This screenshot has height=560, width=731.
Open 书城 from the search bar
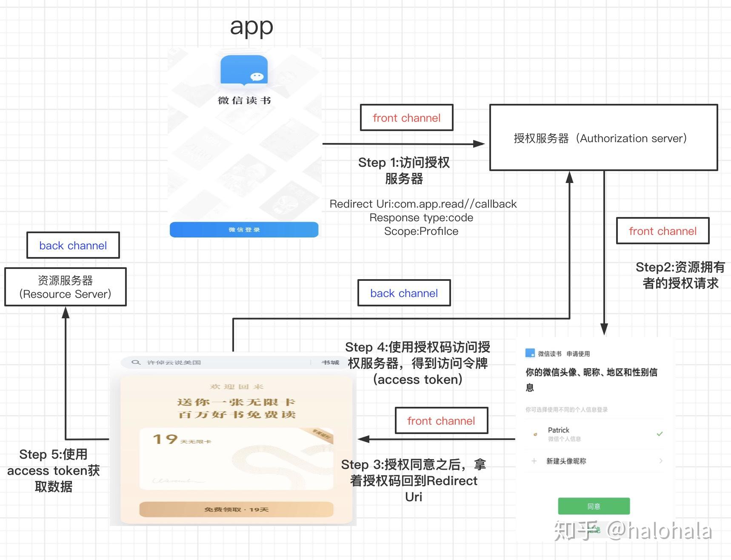click(330, 362)
